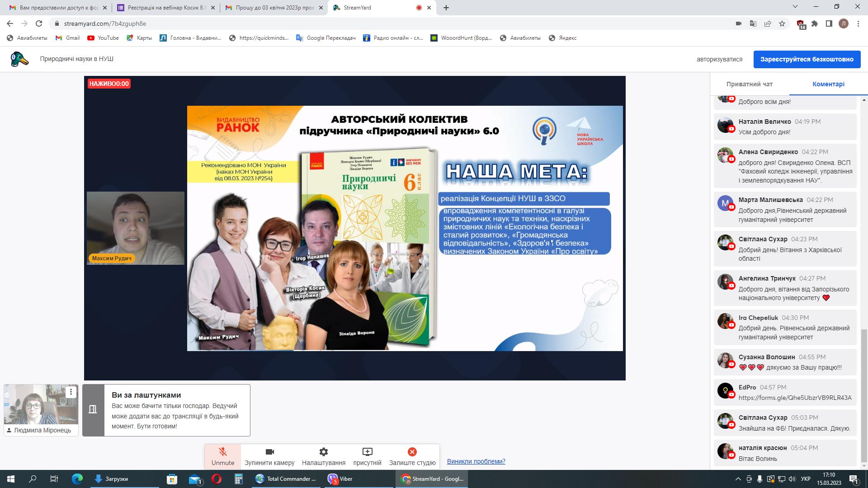Open the Карты bookmark

click(x=139, y=38)
